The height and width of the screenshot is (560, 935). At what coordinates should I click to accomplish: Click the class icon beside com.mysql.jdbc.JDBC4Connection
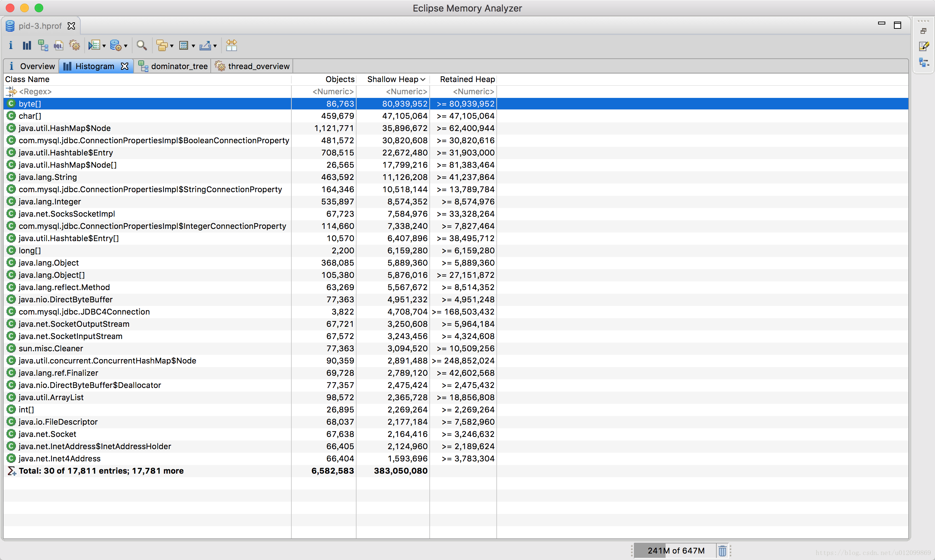11,312
